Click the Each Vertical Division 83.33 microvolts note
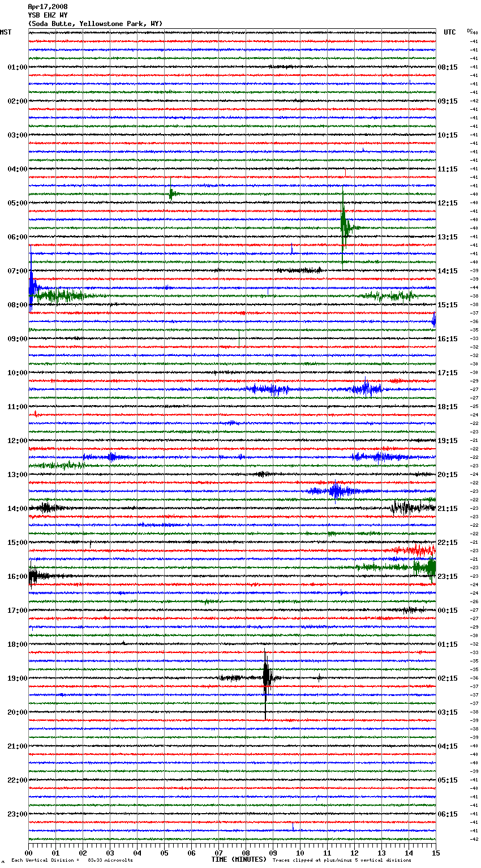This screenshot has width=481, height=868. (72, 861)
